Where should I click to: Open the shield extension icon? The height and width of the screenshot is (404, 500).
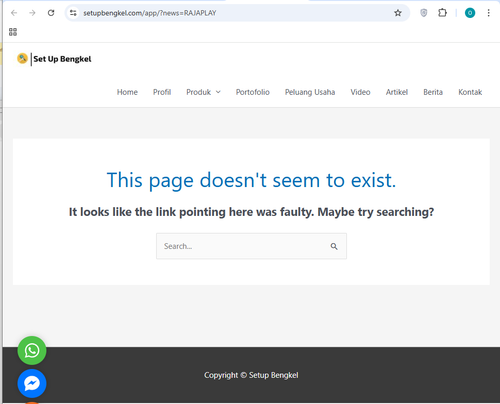424,13
